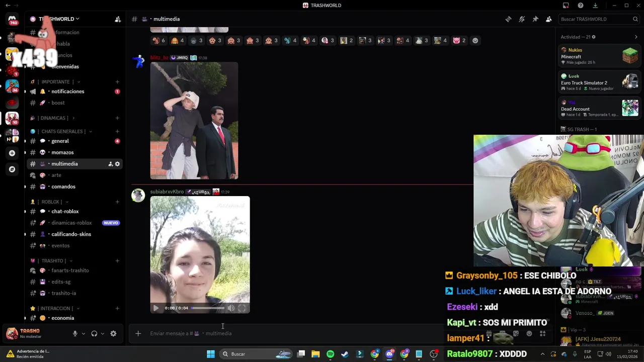
Task: Open the general channel
Action: click(x=74, y=141)
